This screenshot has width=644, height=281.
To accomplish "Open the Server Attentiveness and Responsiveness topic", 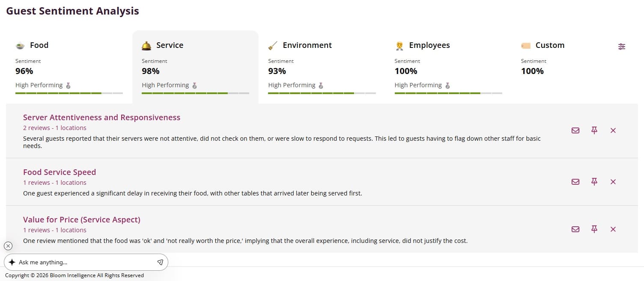I will (101, 117).
